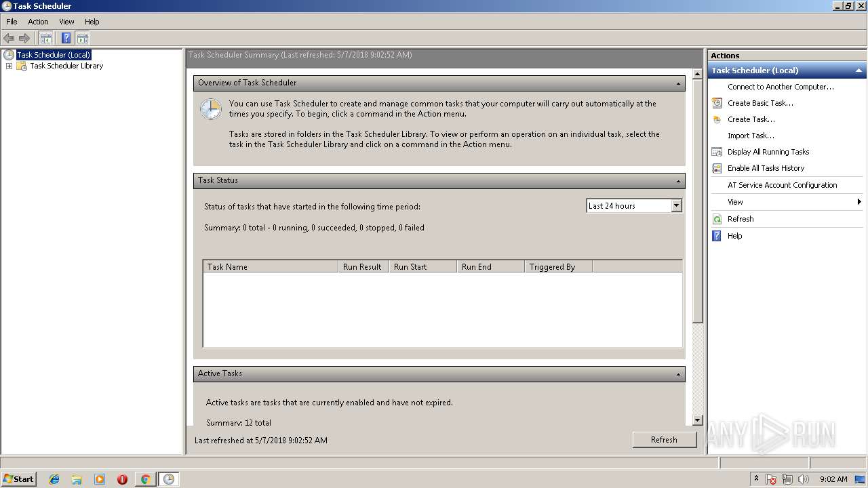Select the Task Scheduler (Local) clock icon
Screen dimensions: 868x488
pos(9,55)
